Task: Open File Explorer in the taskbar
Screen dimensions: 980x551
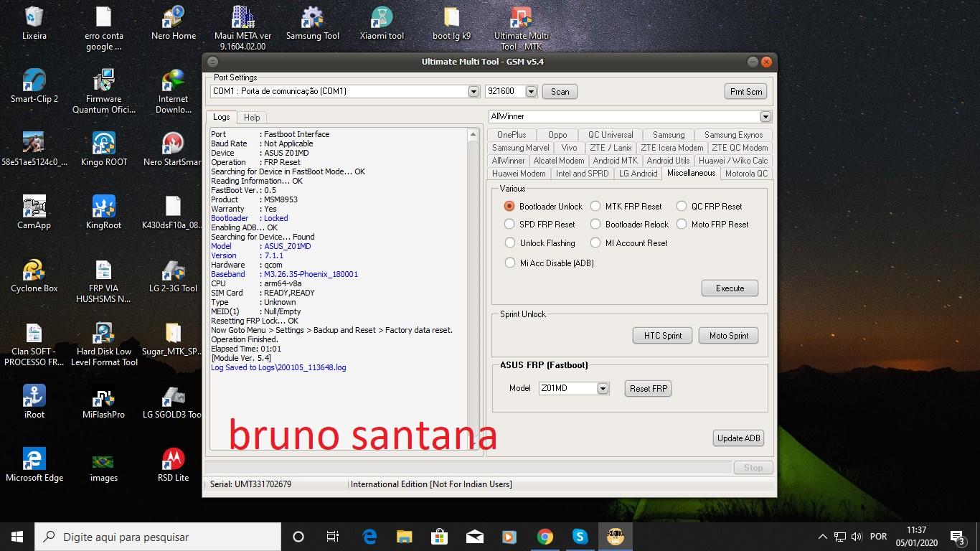Action: (405, 537)
